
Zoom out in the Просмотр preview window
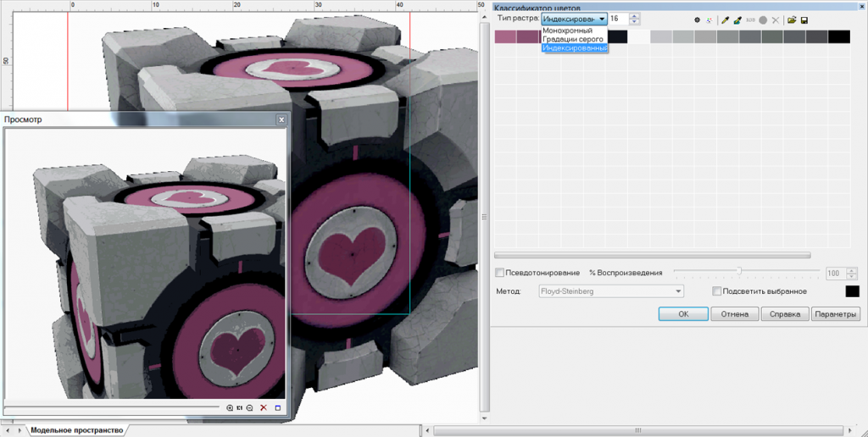(x=250, y=407)
